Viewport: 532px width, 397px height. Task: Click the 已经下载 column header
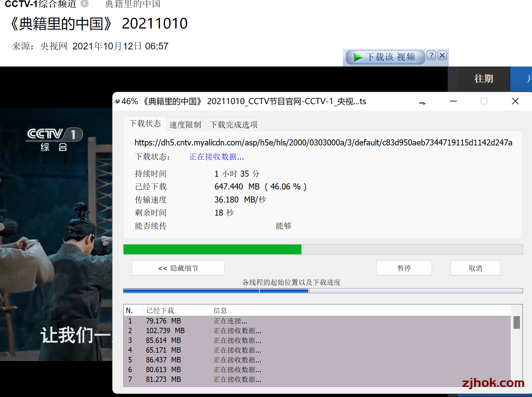pos(177,310)
